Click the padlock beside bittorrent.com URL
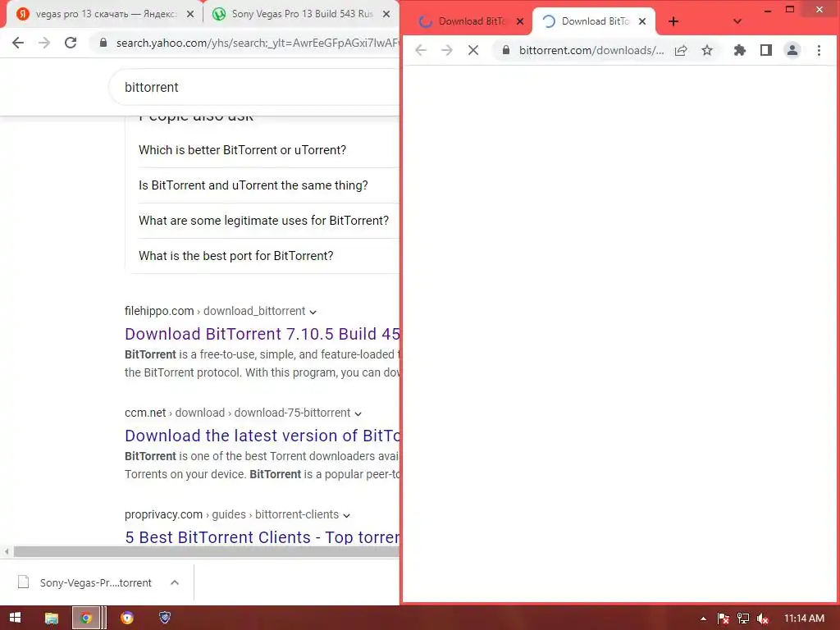This screenshot has height=630, width=840. tap(505, 50)
